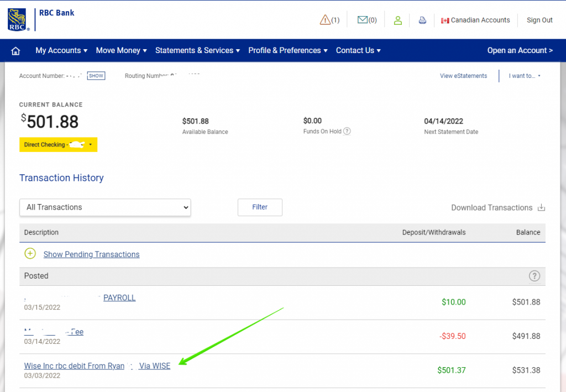Click the $501.88 current balance amount
The height and width of the screenshot is (392, 566).
point(49,121)
